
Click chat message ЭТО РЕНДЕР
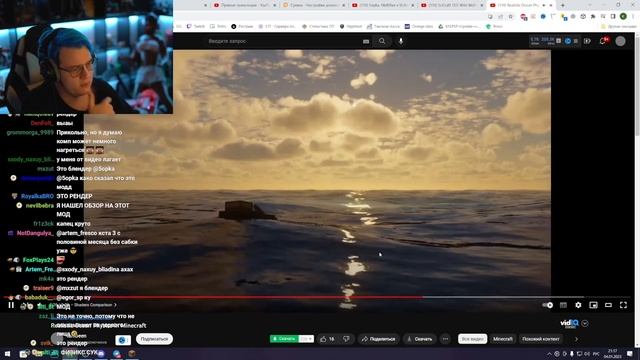[74, 196]
